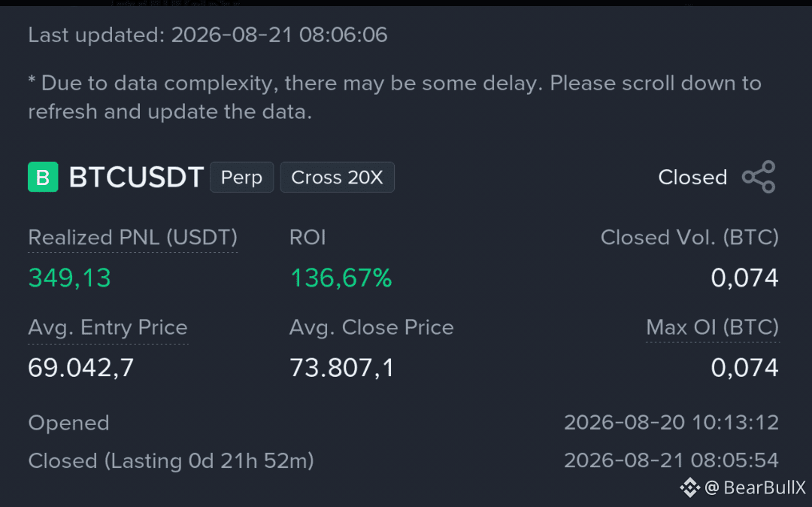Select the 349,13 realized PNL value
The width and height of the screenshot is (812, 507).
coord(69,278)
